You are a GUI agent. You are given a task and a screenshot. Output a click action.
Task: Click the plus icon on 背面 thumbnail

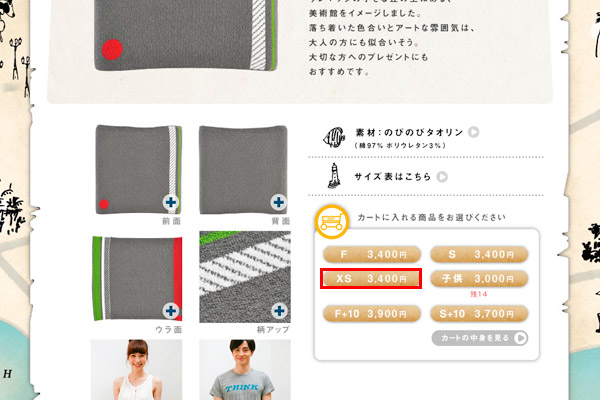[x=279, y=202]
